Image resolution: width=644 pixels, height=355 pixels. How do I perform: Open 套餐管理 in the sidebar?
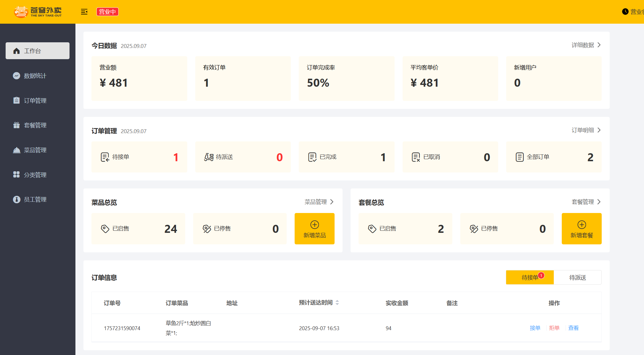pyautogui.click(x=38, y=125)
